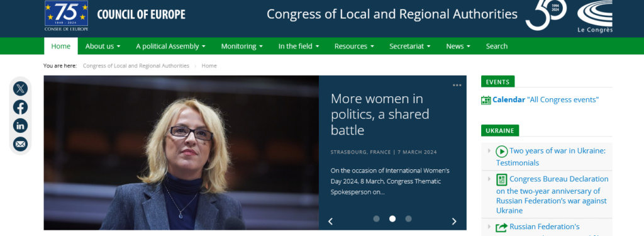
Task: Open Calendar "All Congress events" link
Action: coord(545,99)
